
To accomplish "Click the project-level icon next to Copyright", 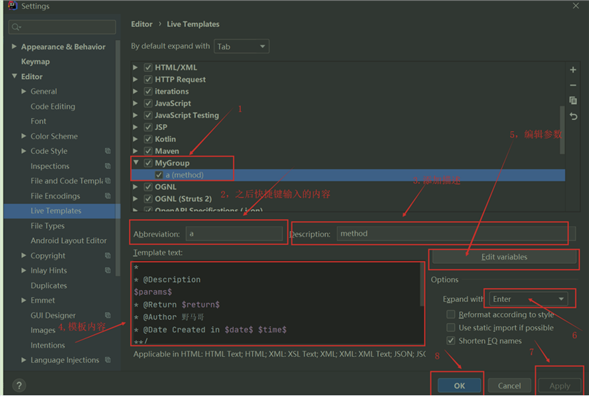I will [108, 256].
